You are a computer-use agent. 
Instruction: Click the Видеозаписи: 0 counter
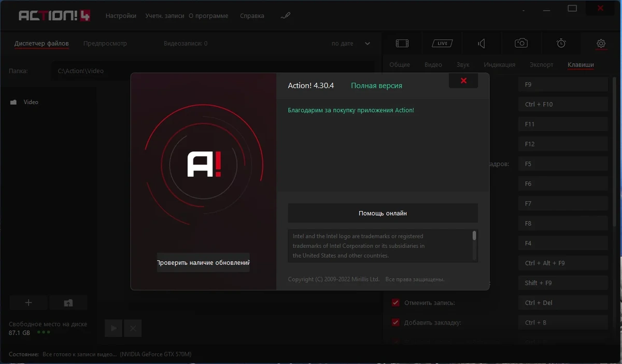(186, 43)
